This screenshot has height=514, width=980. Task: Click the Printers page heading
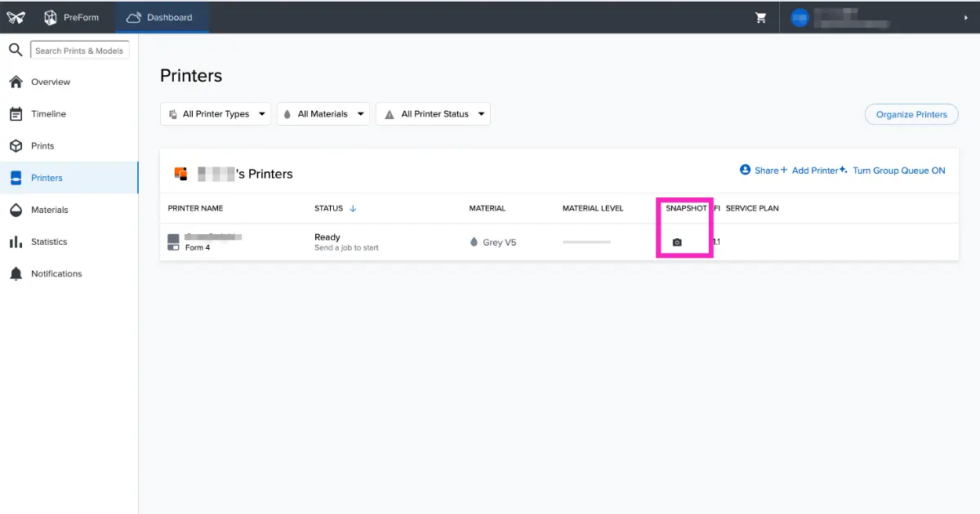pyautogui.click(x=191, y=76)
